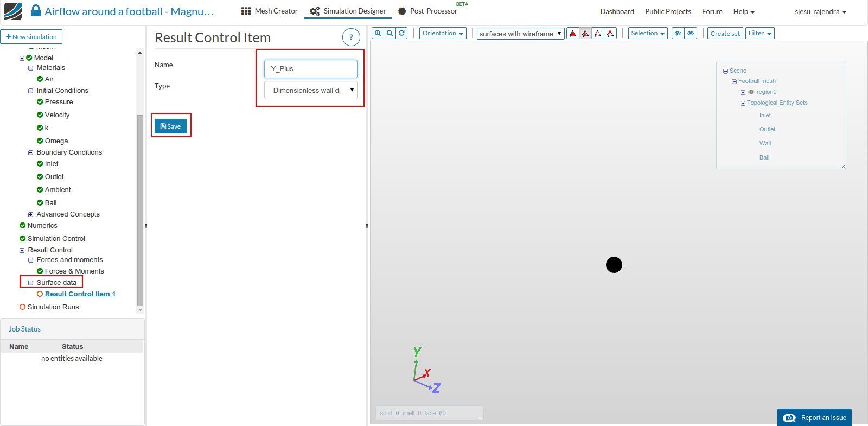Screen dimensions: 868x426
Task: Go to the Dashboard
Action: 617,11
